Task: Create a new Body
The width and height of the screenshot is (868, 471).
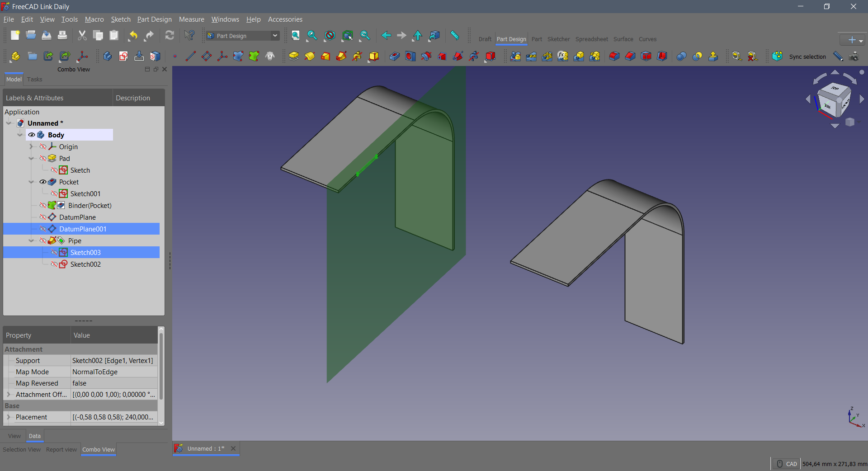Action: point(107,56)
